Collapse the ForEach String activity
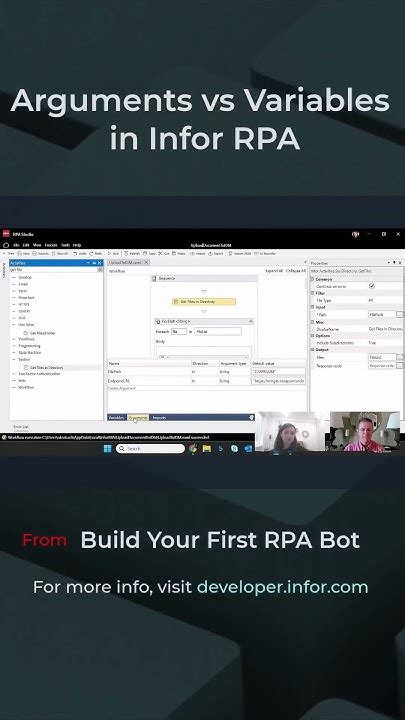 pos(251,321)
